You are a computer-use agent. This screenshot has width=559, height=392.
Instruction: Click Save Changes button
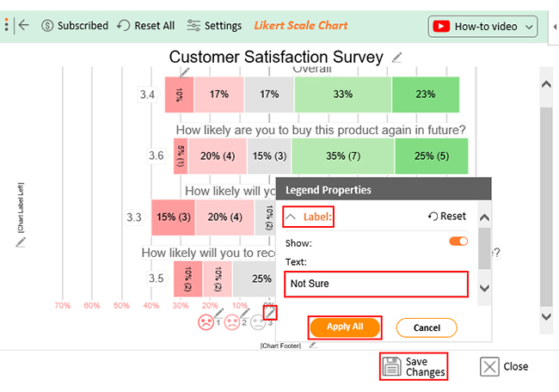pos(414,366)
